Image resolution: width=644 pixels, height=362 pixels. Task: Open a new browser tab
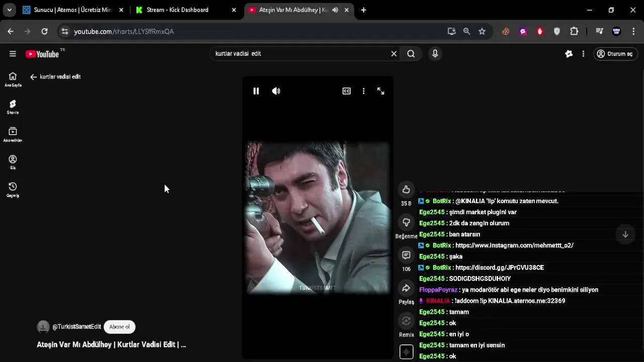pos(364,10)
